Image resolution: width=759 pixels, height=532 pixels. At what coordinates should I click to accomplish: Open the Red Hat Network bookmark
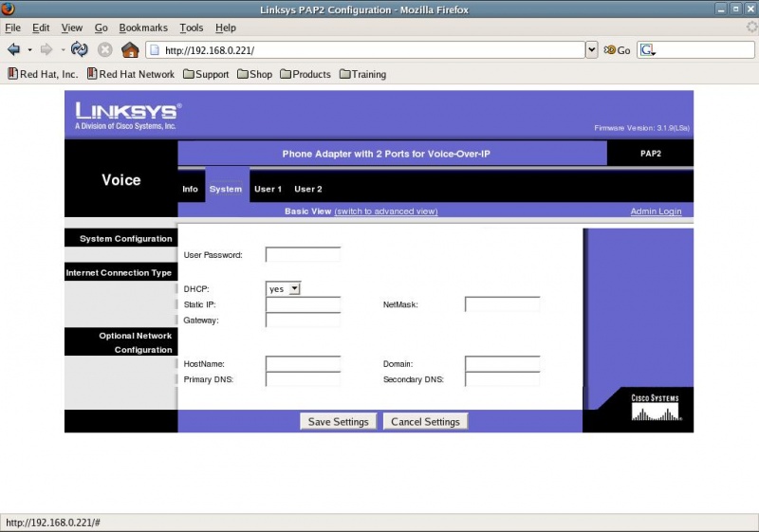click(x=131, y=74)
